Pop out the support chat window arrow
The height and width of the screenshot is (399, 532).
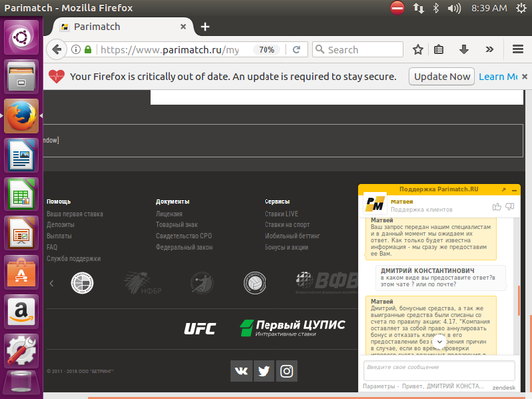tap(503, 190)
